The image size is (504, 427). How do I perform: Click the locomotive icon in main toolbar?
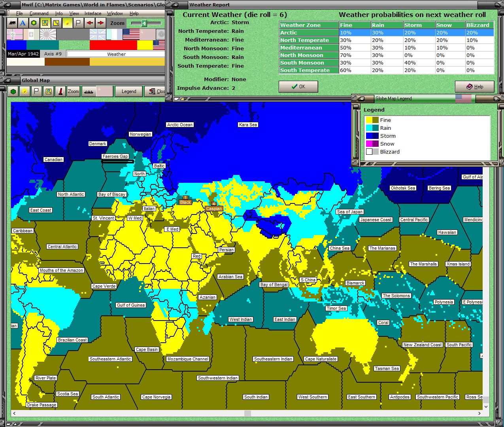point(12,23)
